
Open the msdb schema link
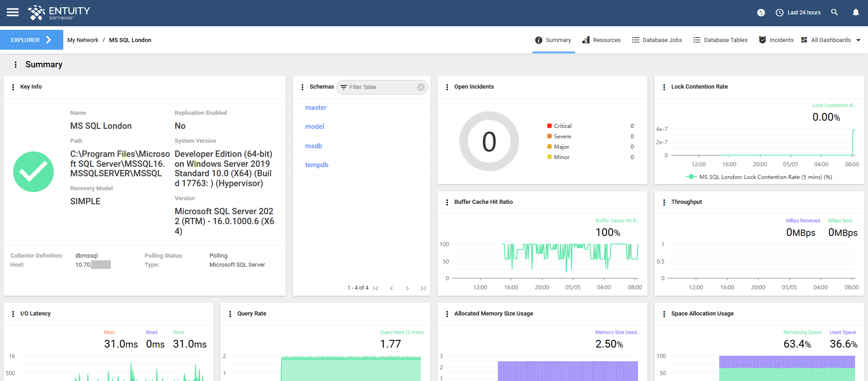(x=314, y=146)
